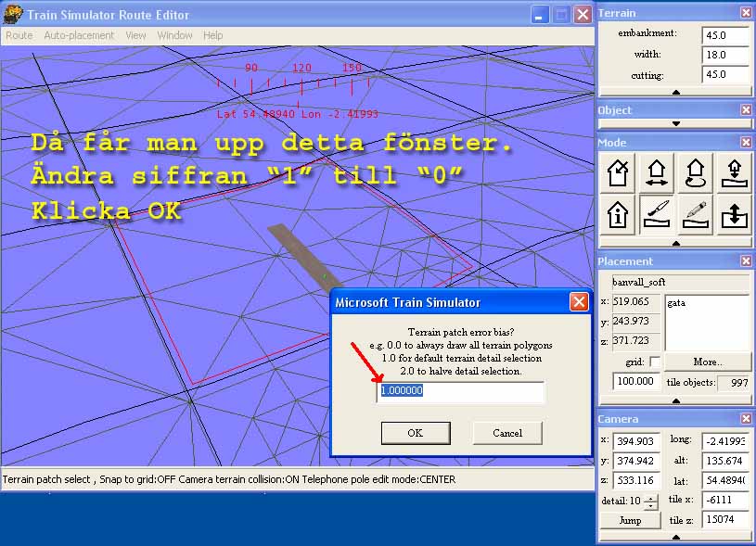
Task: Select the place object on terrain icon
Action: click(735, 173)
